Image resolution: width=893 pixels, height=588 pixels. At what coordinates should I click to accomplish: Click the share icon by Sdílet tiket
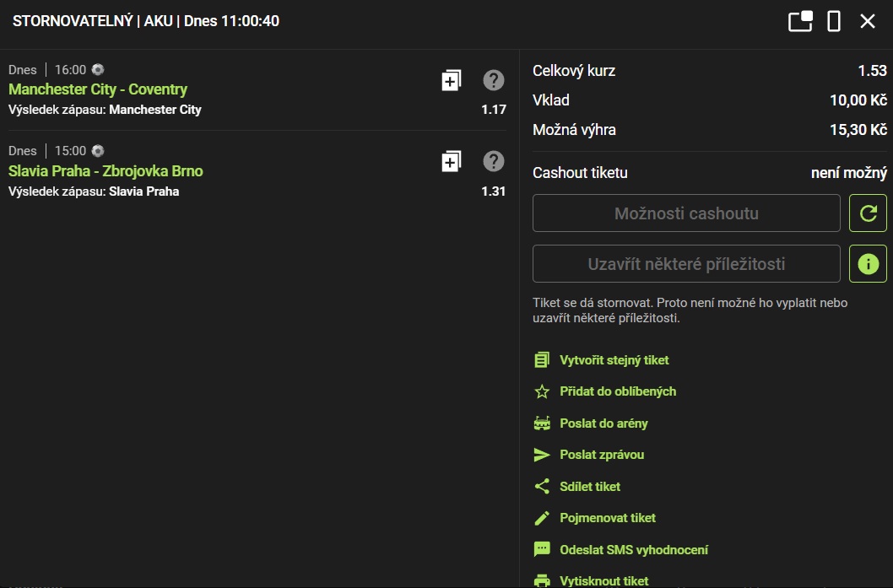pyautogui.click(x=542, y=486)
